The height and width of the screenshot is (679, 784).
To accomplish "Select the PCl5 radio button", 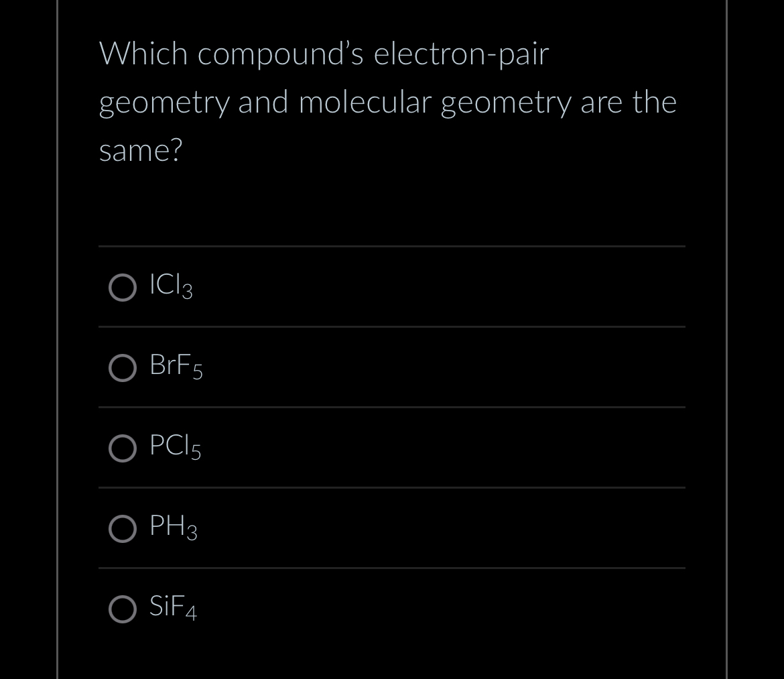I will point(123,448).
